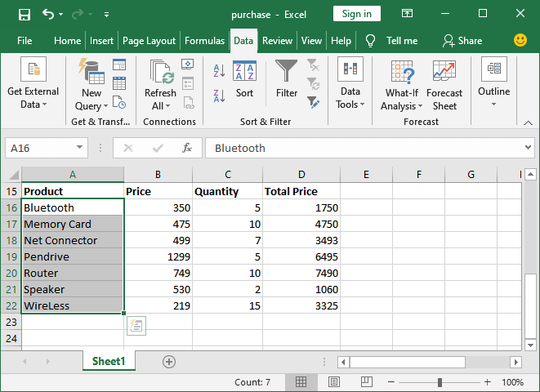Switch to Normal view

coord(301,382)
